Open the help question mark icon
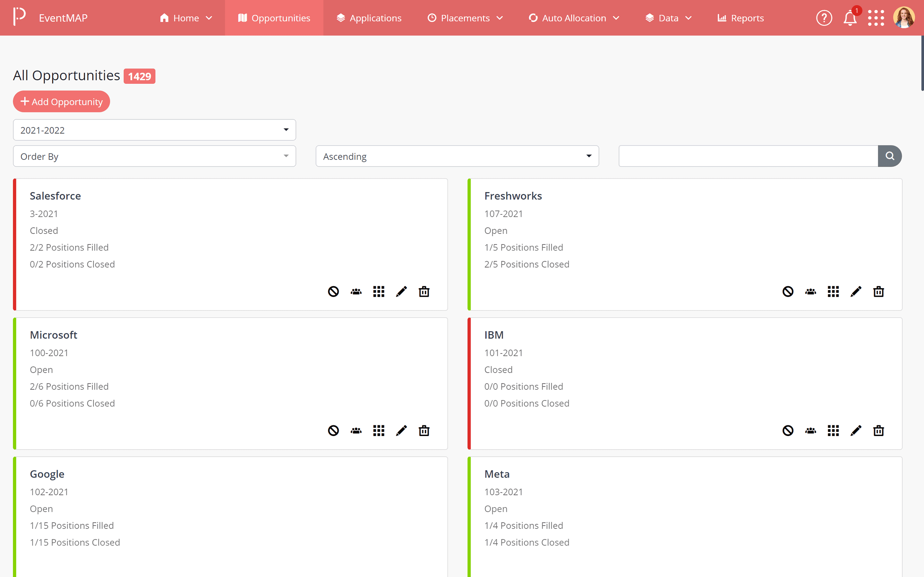 point(824,18)
